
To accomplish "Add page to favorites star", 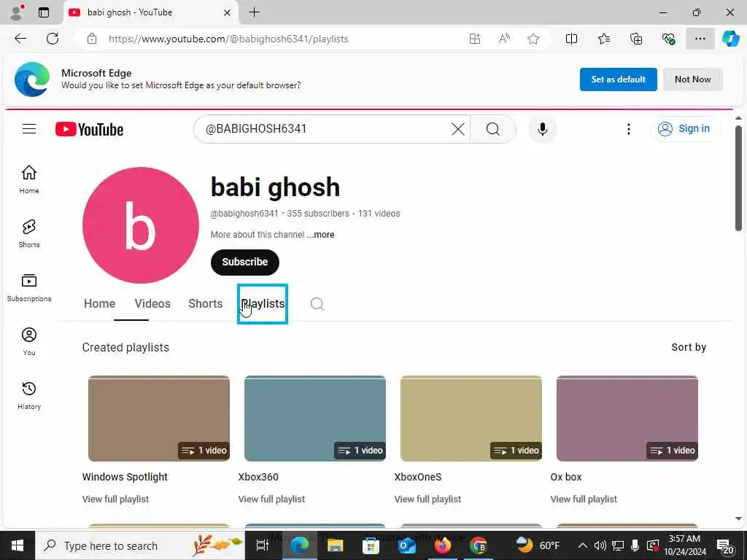I will coord(533,39).
